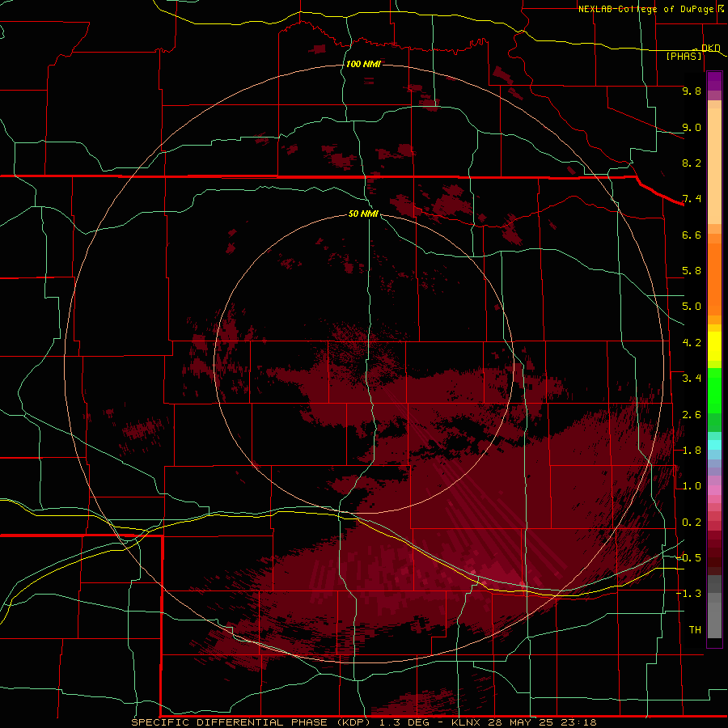This screenshot has height=728, width=728.
Task: Click the purple swatch atop the color scale
Action: [x=714, y=81]
